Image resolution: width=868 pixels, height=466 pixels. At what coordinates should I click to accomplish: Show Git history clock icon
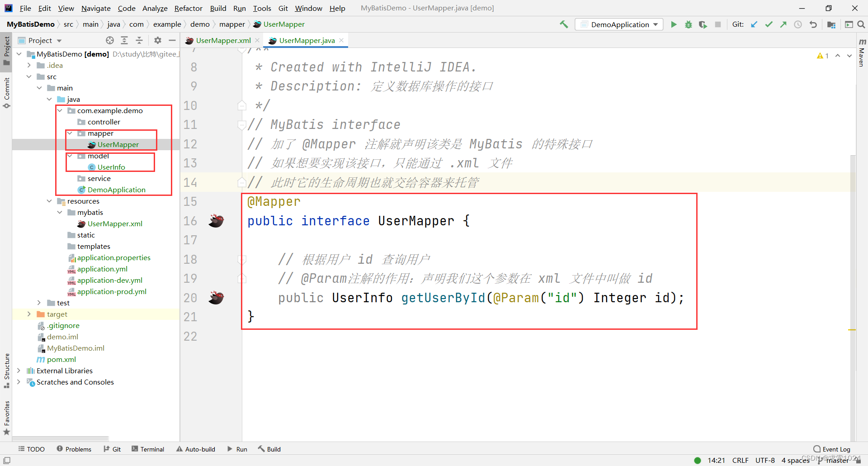(x=798, y=24)
